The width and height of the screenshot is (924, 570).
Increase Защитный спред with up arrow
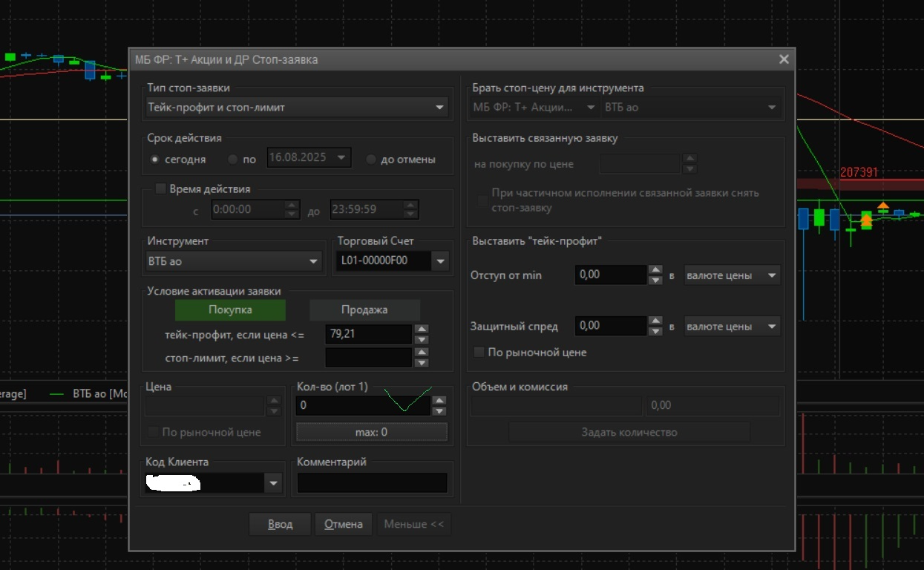tap(655, 321)
